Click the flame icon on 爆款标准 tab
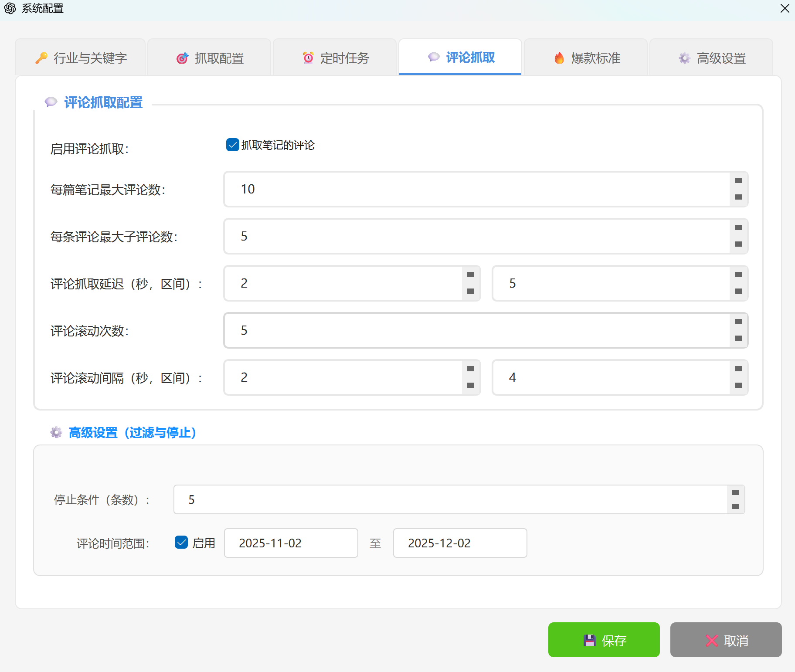This screenshot has width=795, height=672. [559, 58]
